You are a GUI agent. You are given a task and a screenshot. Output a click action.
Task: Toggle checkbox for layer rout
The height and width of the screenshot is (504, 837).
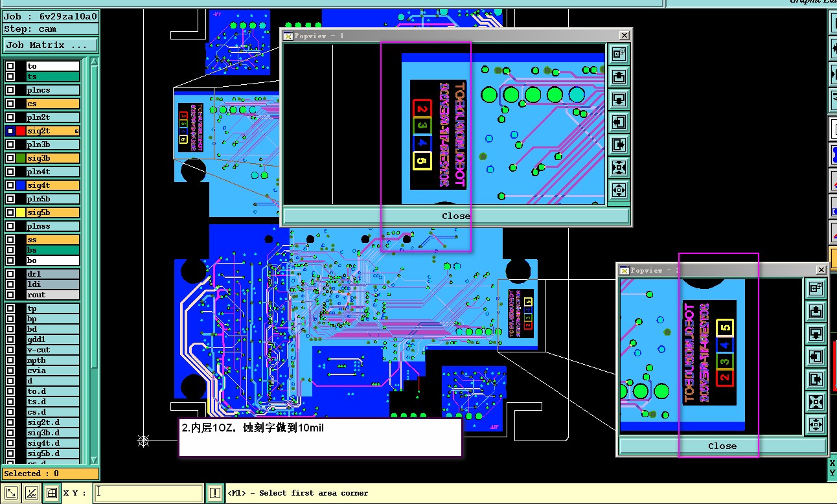point(10,295)
